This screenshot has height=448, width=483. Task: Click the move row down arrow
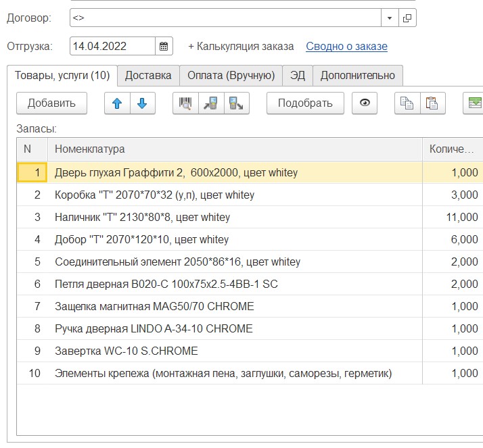tap(143, 103)
